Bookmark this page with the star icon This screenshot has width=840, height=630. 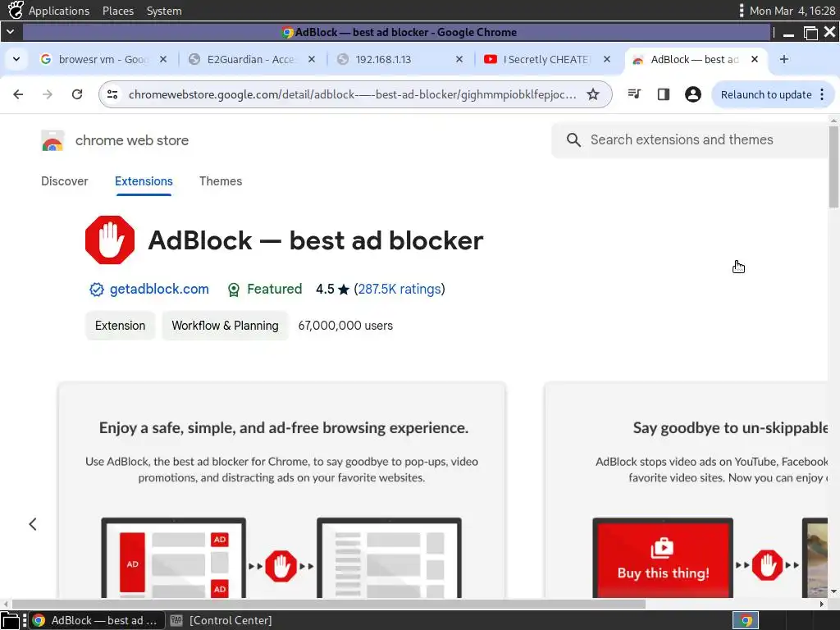click(593, 94)
